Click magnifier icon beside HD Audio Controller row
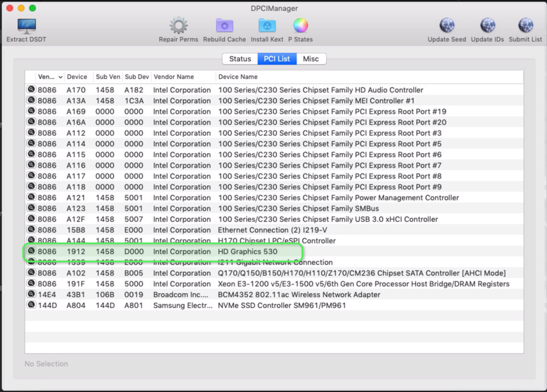The height and width of the screenshot is (392, 547). [31, 90]
